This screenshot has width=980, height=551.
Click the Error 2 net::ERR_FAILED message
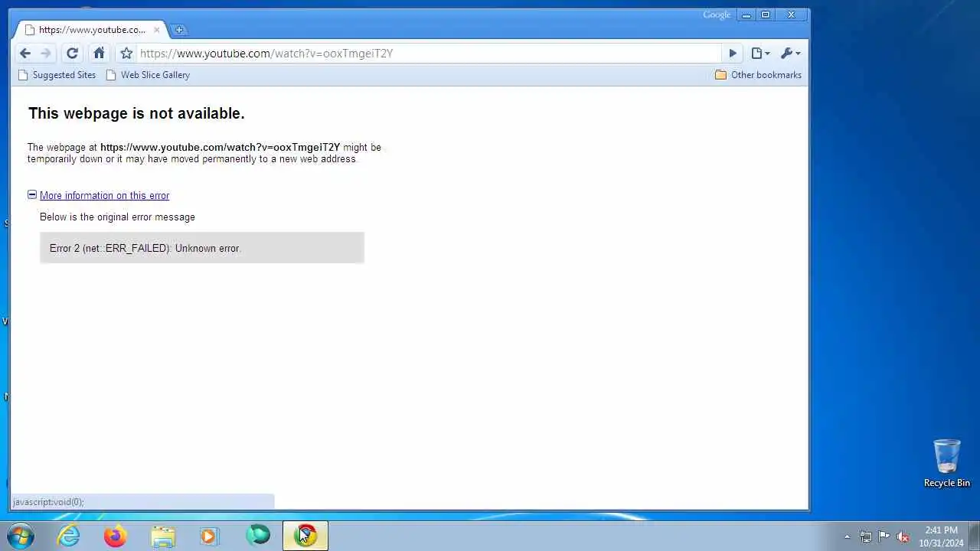point(202,248)
